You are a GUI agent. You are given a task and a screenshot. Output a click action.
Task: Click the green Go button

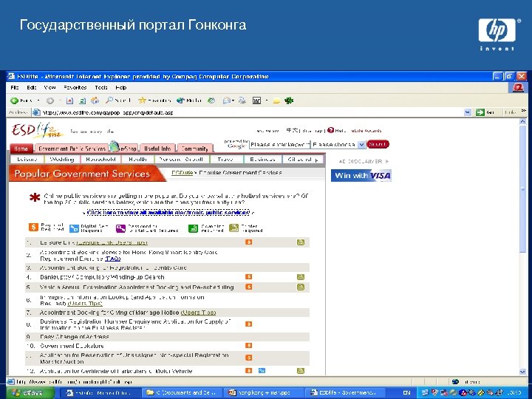tap(485, 112)
